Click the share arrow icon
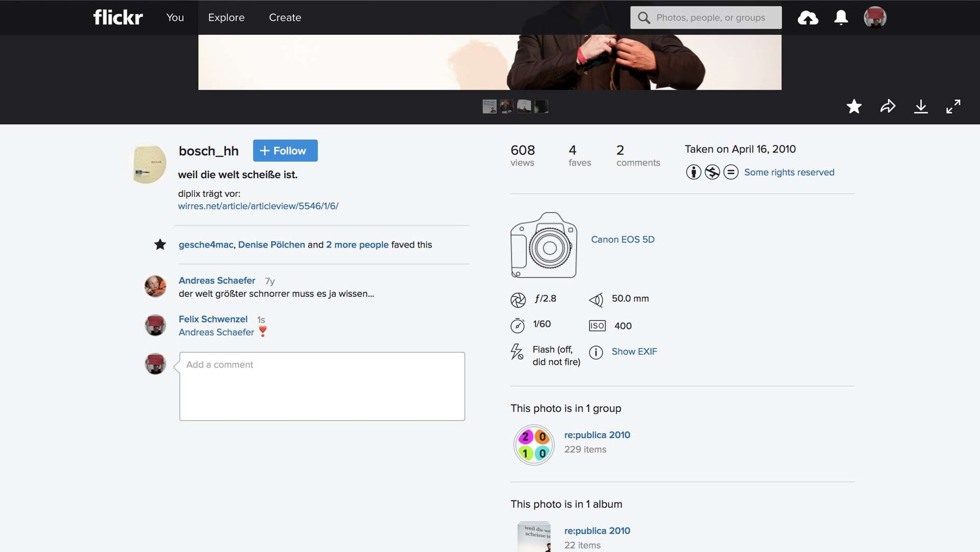This screenshot has width=980, height=552. click(x=887, y=106)
